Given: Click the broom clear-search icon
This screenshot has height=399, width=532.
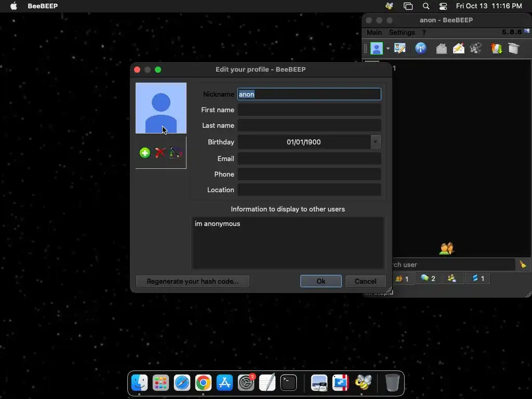Looking at the screenshot, I should [x=523, y=264].
